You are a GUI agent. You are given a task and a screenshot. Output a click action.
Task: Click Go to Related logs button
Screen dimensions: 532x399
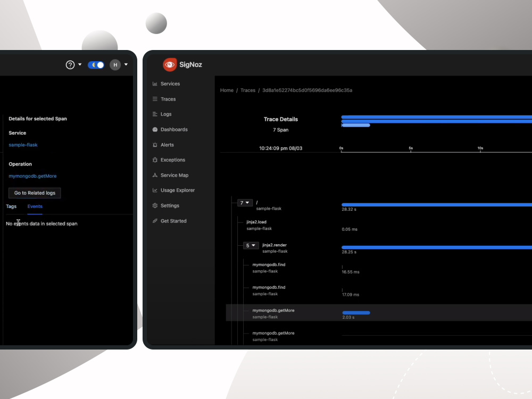point(35,193)
